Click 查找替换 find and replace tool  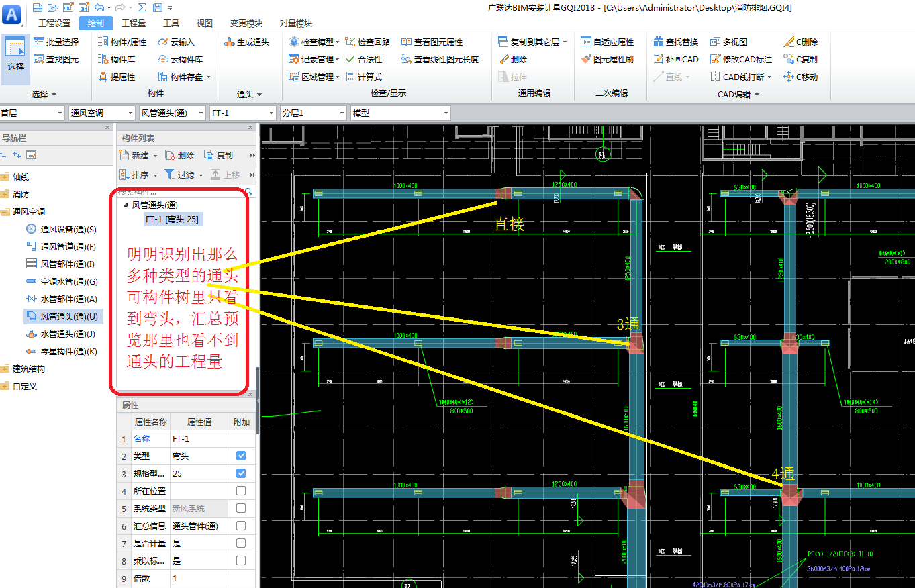[x=676, y=42]
